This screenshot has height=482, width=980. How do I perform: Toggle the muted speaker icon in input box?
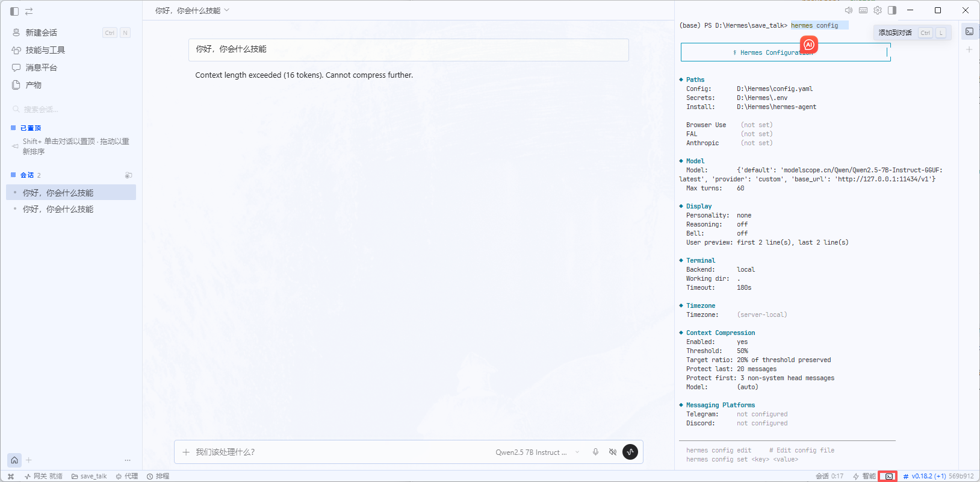point(613,452)
